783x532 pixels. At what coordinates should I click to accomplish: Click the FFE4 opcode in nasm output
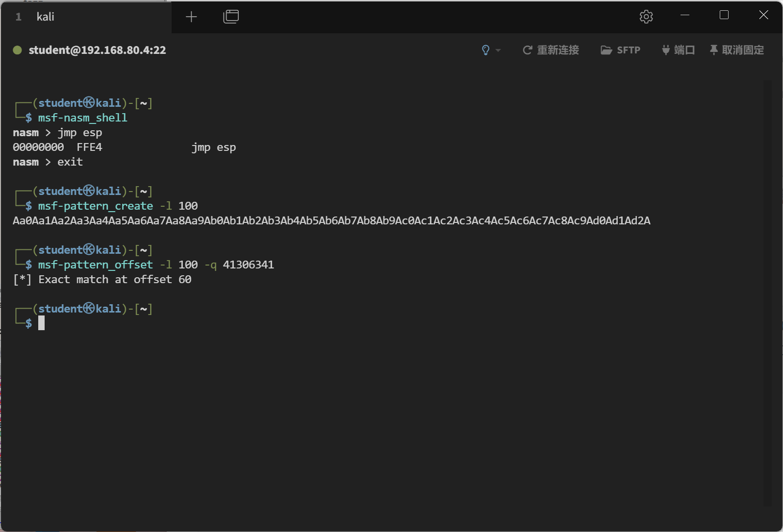tap(89, 147)
